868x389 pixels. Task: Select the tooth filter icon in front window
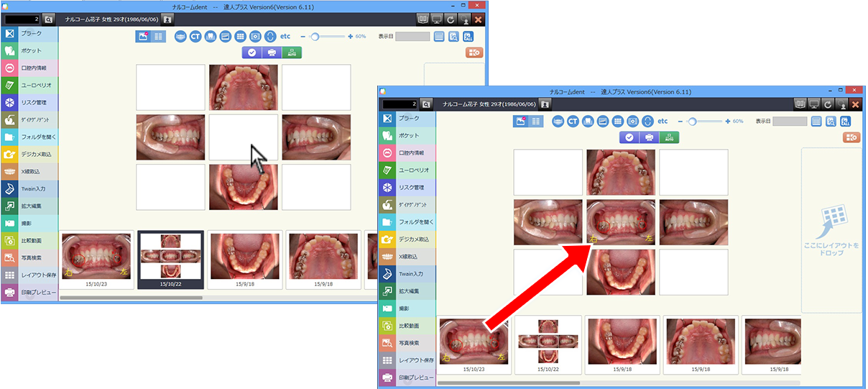(x=587, y=121)
